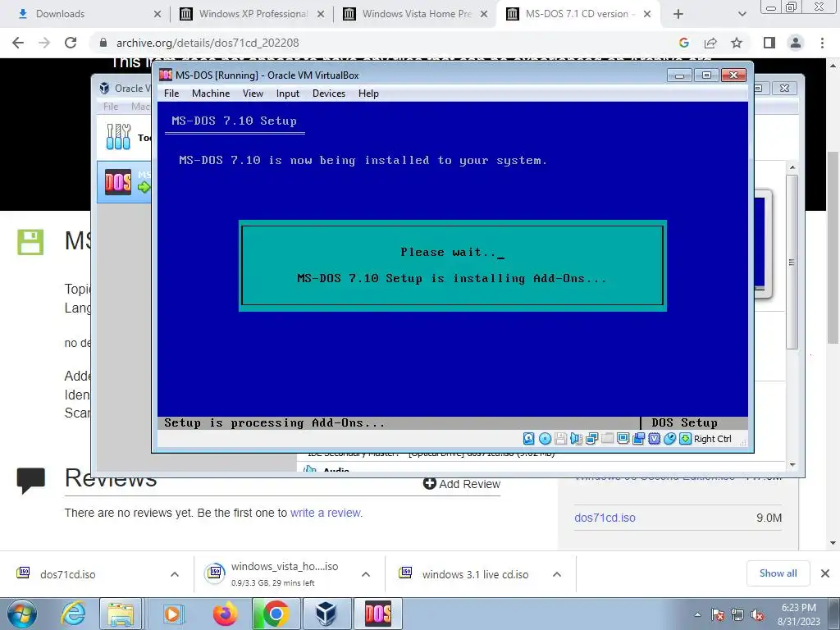Viewport: 840px width, 630px height.
Task: Click the mouse integration indicator in VM status bar
Action: 669,439
